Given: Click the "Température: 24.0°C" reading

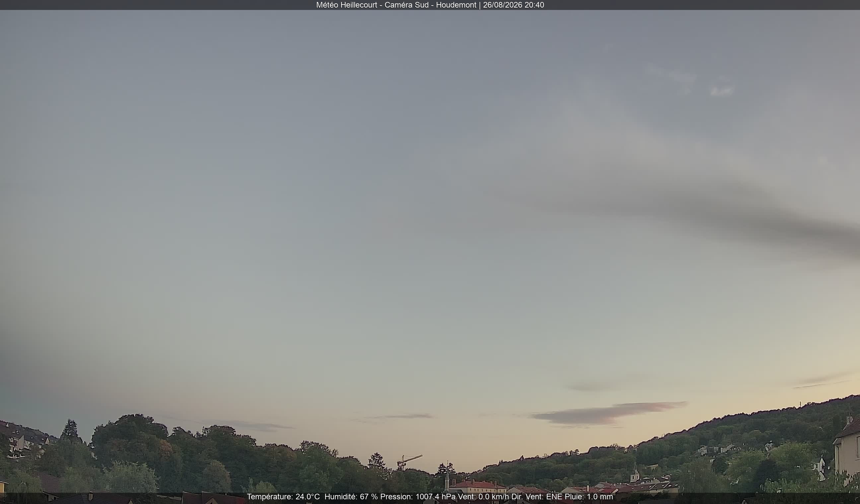Looking at the screenshot, I should coord(283,497).
